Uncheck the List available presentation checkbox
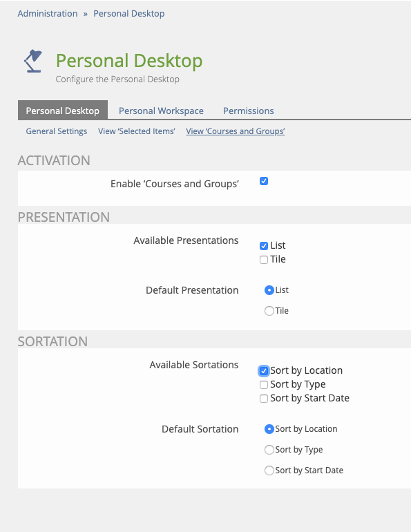Viewport: 411px width, 532px height. [264, 246]
